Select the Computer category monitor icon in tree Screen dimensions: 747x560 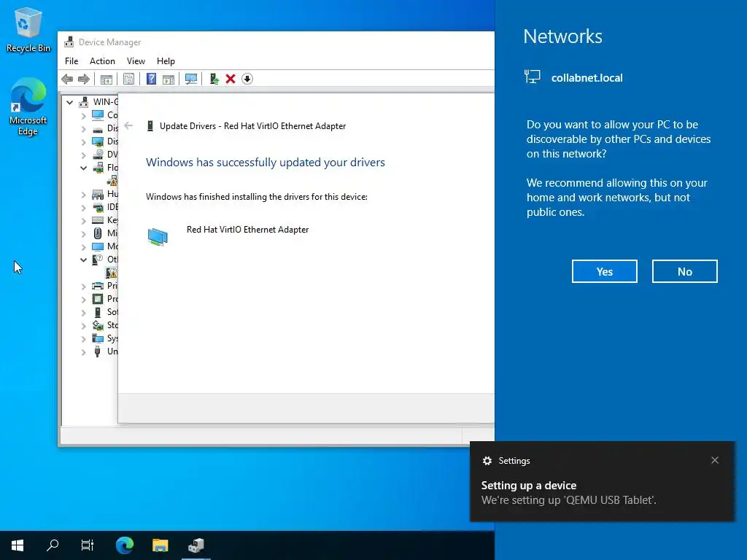pos(98,114)
